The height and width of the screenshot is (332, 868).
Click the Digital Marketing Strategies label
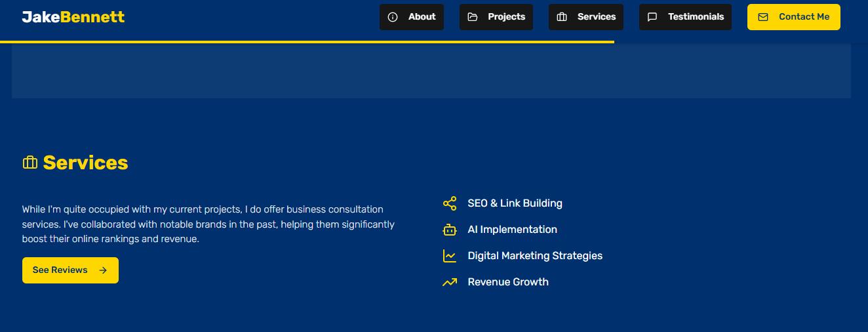click(x=535, y=256)
